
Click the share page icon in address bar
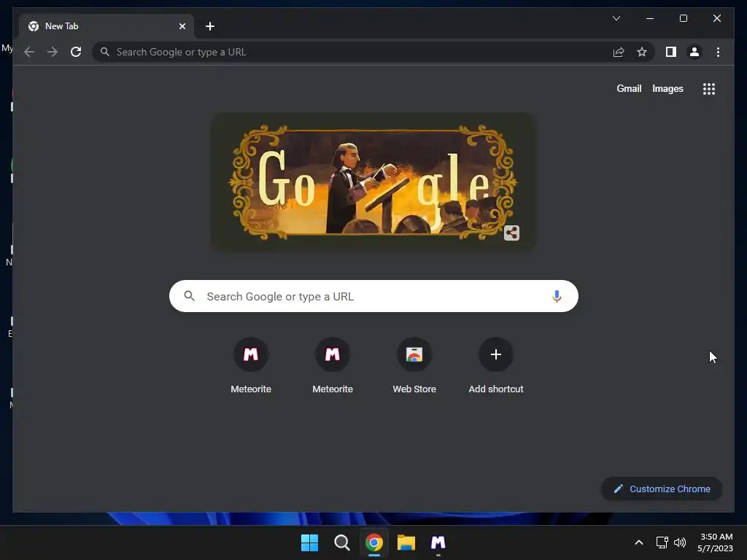click(x=619, y=52)
